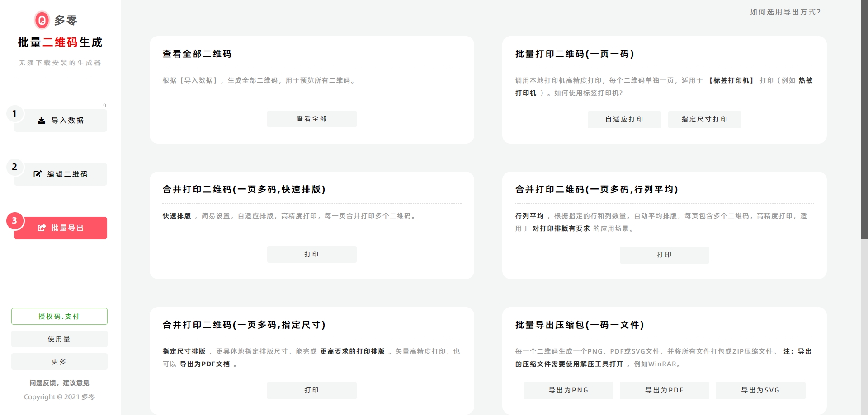Open the 导入数据 step
Image resolution: width=868 pixels, height=415 pixels.
61,120
